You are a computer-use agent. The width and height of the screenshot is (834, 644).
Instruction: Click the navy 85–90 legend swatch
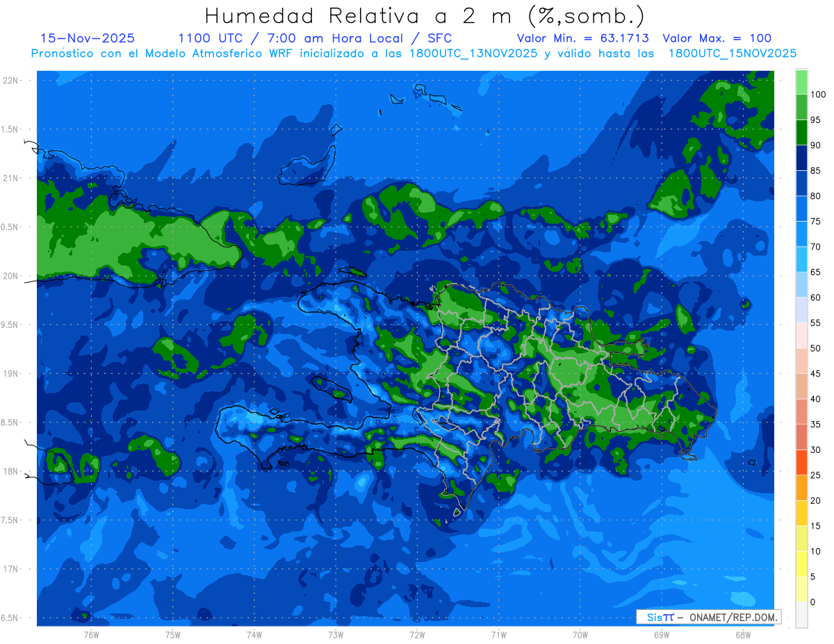coord(801,158)
